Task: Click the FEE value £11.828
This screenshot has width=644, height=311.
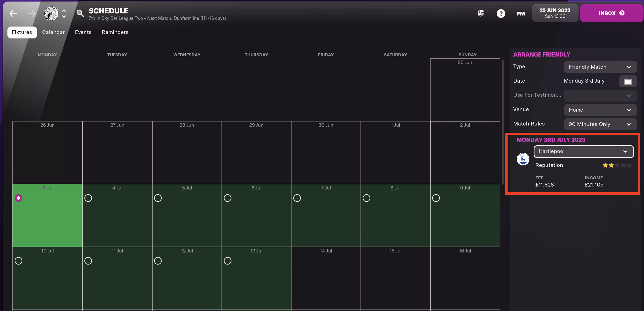Action: (544, 185)
